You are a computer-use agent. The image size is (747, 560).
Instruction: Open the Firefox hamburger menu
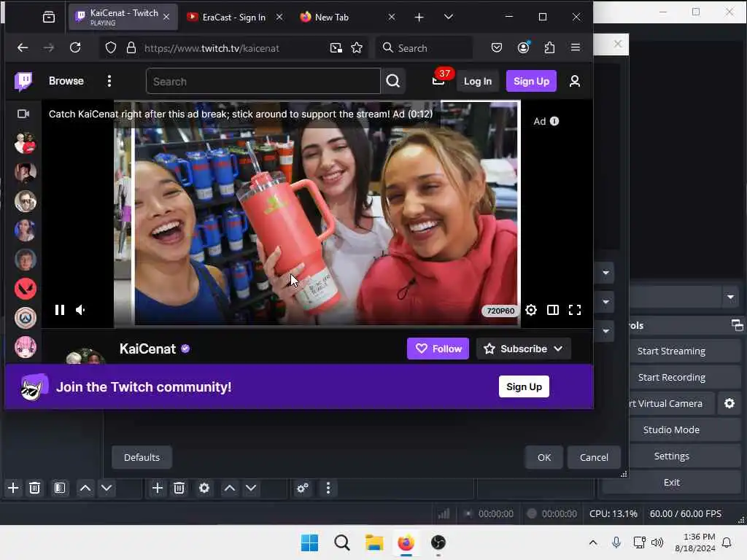(576, 47)
